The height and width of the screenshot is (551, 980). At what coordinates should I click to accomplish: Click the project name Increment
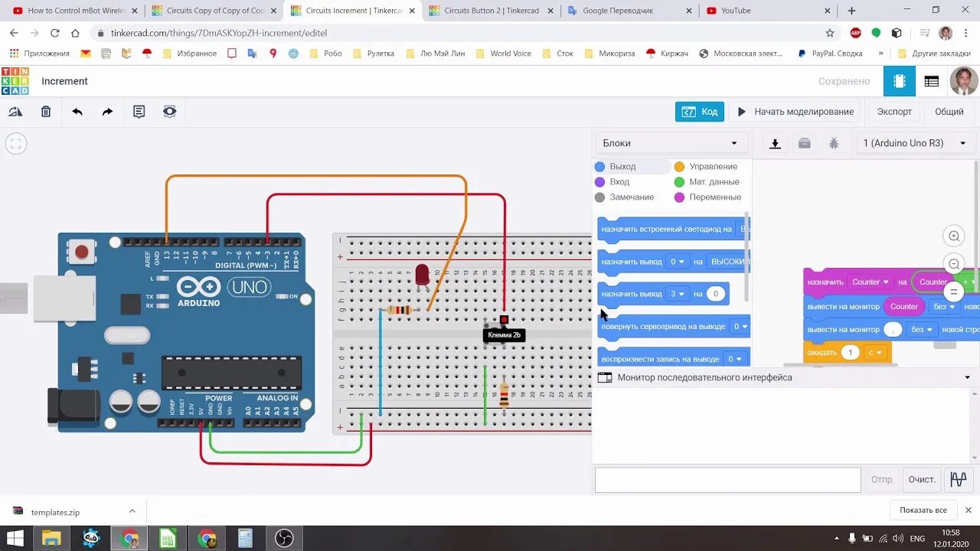click(x=64, y=81)
